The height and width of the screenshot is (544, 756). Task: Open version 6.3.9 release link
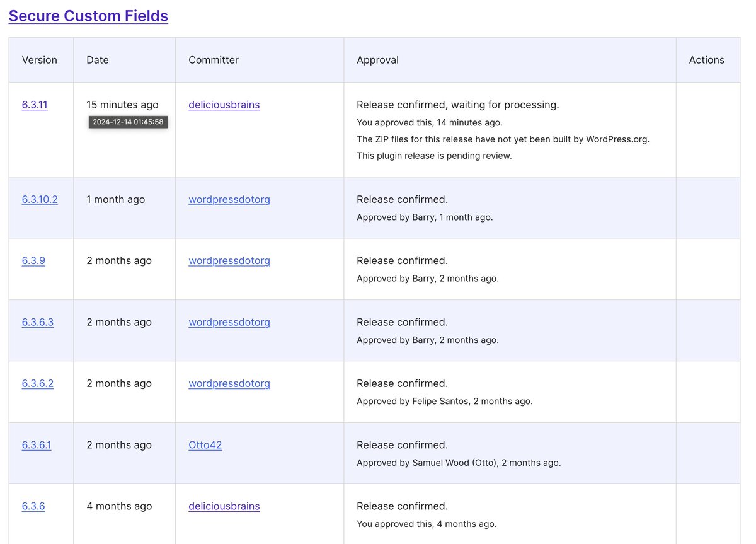pos(33,260)
